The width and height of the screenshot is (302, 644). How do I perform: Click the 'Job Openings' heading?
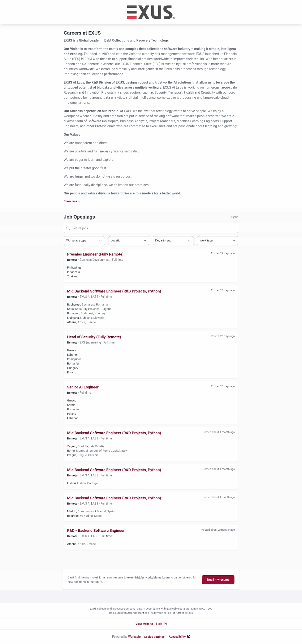coord(79,217)
